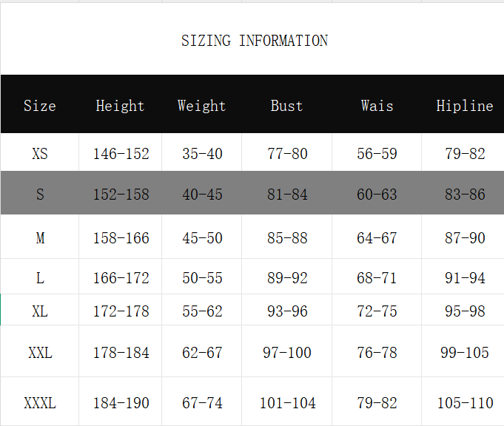
Task: Click the Hipline column header
Action: pyautogui.click(x=464, y=106)
